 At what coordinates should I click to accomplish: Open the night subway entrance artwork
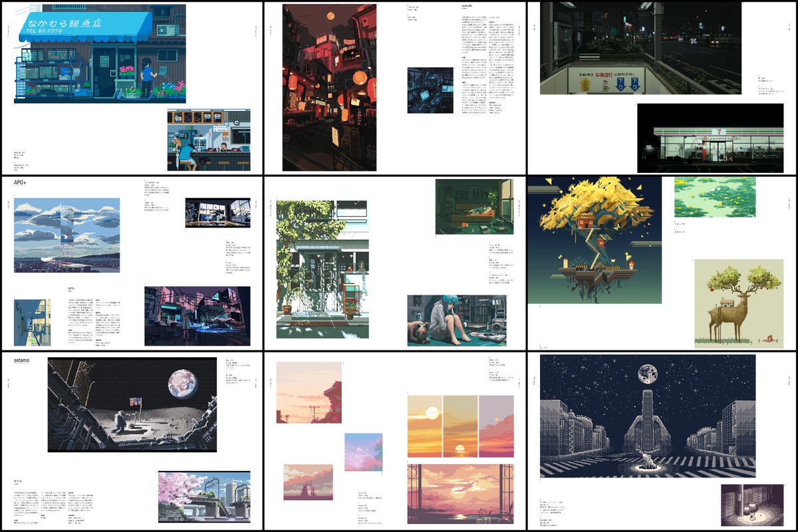click(x=640, y=48)
